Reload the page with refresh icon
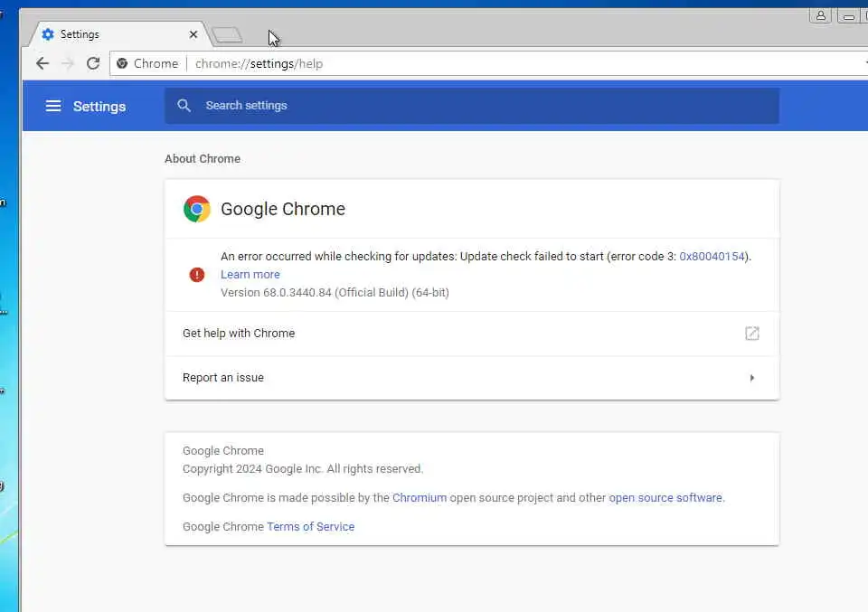Screen dimensions: 868x612 [x=93, y=63]
